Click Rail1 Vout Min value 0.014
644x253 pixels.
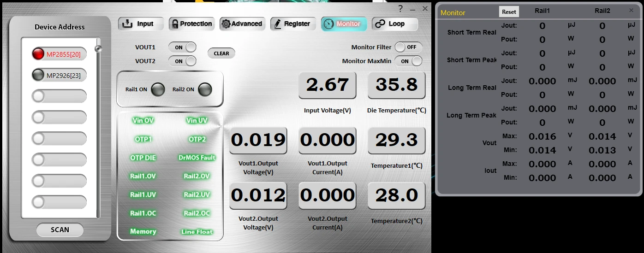pos(543,150)
